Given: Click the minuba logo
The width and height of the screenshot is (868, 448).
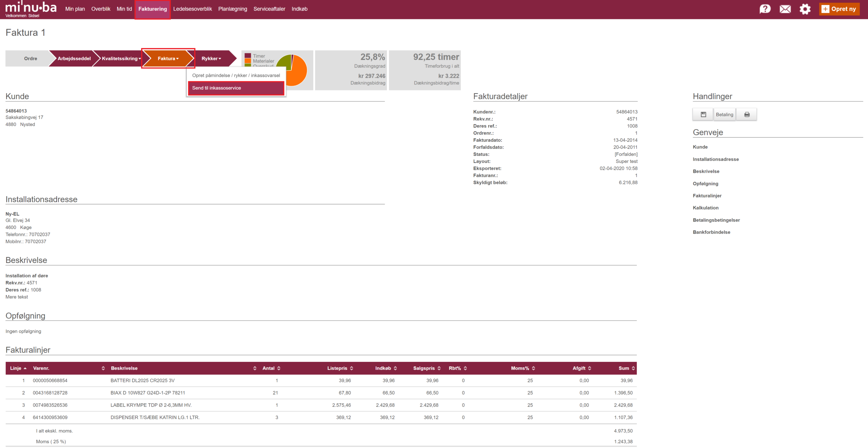Looking at the screenshot, I should [x=31, y=7].
